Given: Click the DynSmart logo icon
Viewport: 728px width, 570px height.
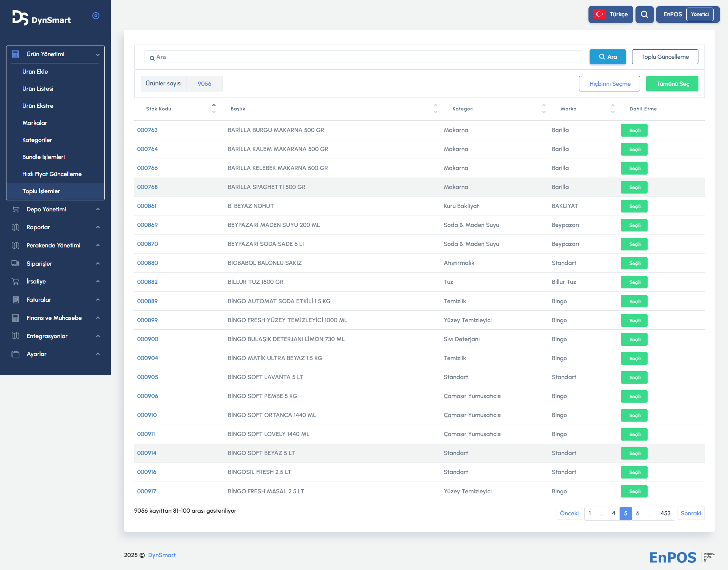Looking at the screenshot, I should pos(20,17).
